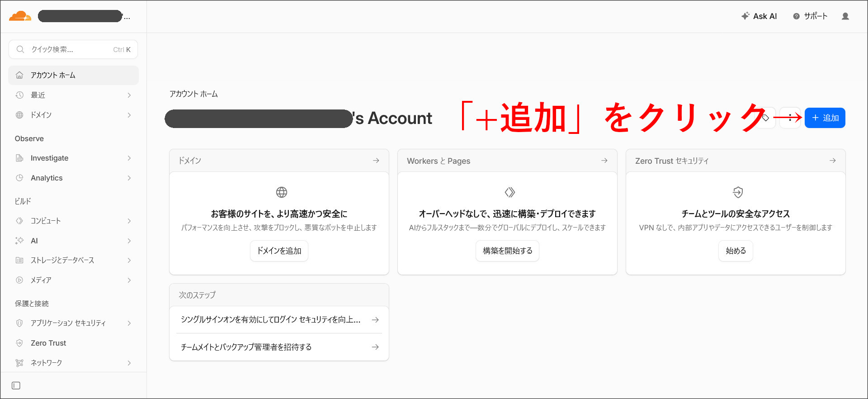Open チームメイトとバックアップ管理者を招待する row

pos(279,347)
